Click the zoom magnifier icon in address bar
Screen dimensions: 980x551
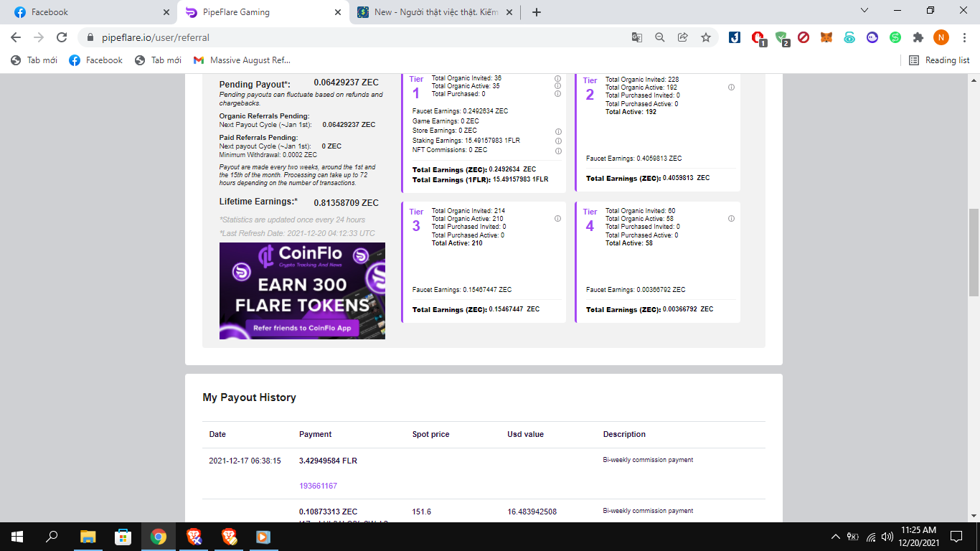pos(660,37)
